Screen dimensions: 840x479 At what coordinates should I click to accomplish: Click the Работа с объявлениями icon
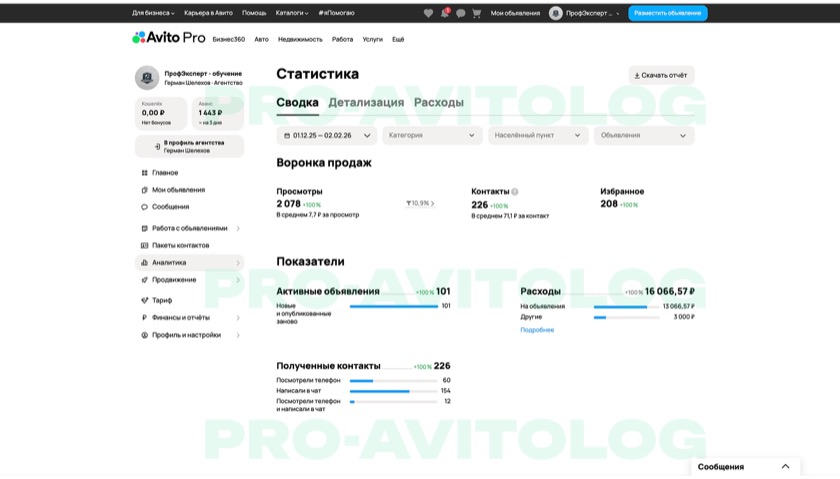pyautogui.click(x=144, y=228)
